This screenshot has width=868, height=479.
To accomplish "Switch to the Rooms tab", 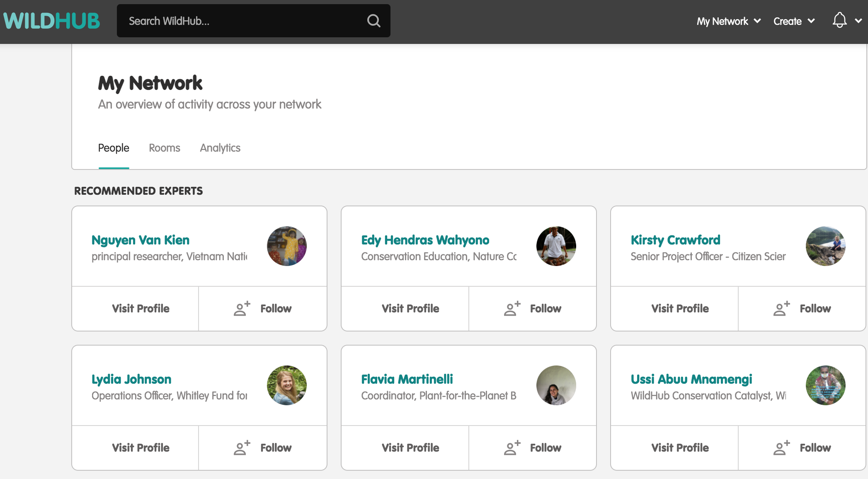I will click(x=165, y=148).
